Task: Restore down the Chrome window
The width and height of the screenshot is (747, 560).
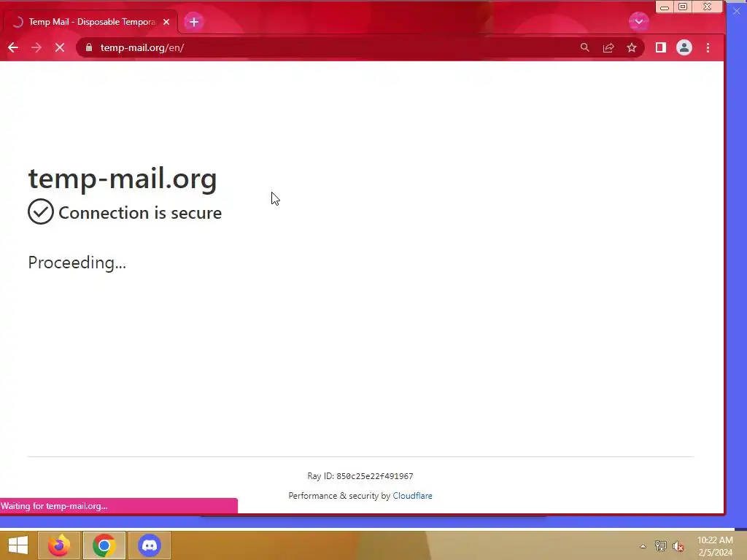Action: point(683,7)
